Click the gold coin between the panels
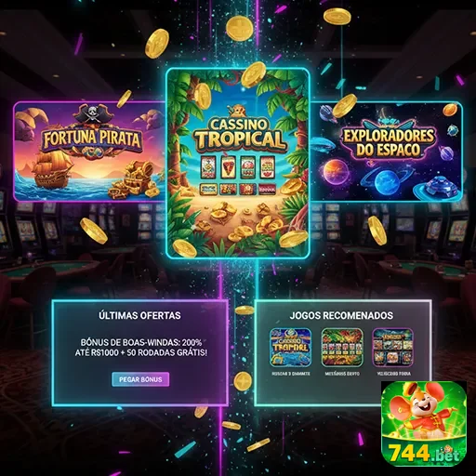 pyautogui.click(x=243, y=381)
